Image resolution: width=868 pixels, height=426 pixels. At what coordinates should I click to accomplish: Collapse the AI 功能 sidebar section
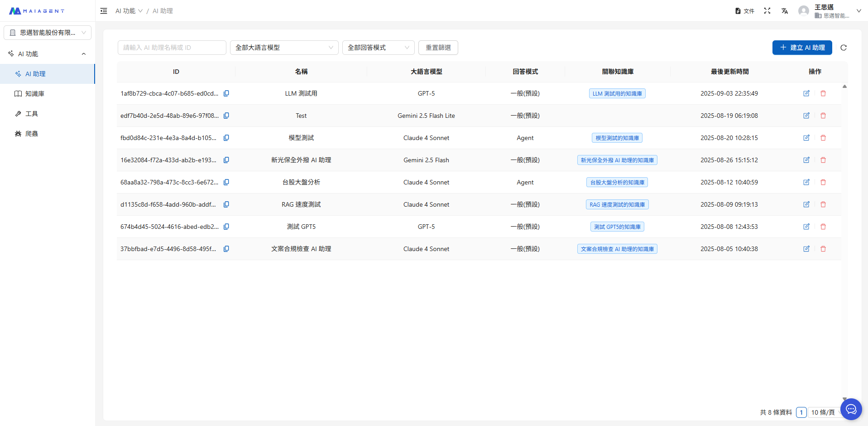[83, 54]
